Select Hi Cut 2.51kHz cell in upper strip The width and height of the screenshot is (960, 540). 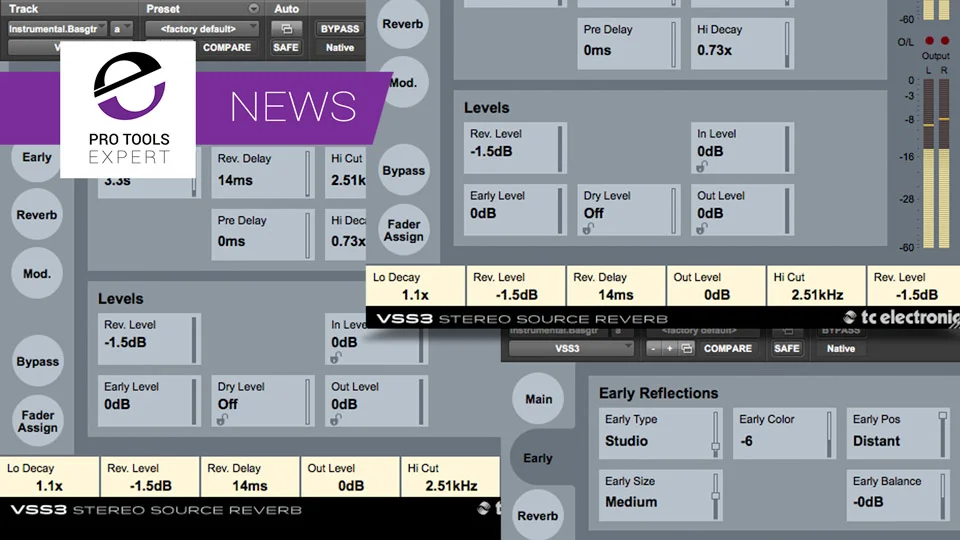816,286
